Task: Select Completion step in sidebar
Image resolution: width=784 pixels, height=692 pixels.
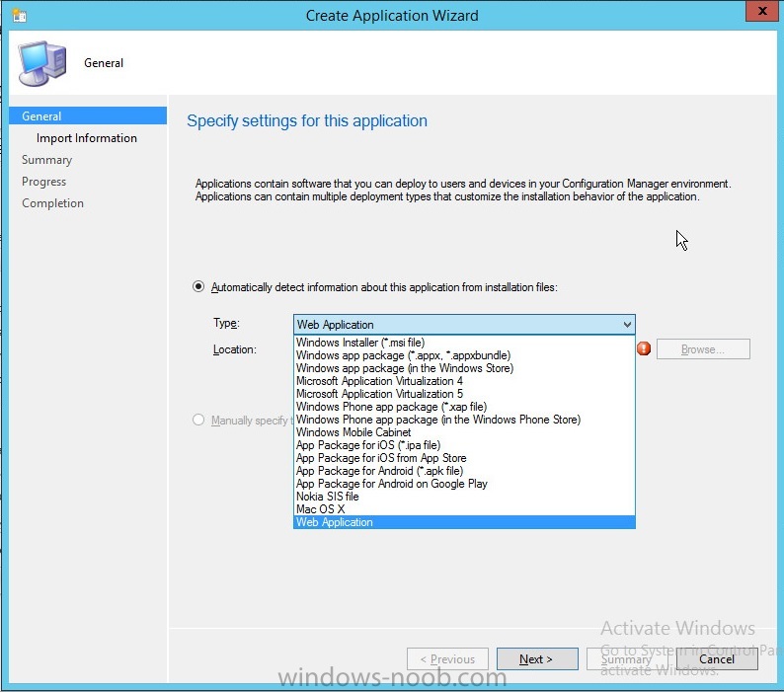Action: [x=52, y=203]
